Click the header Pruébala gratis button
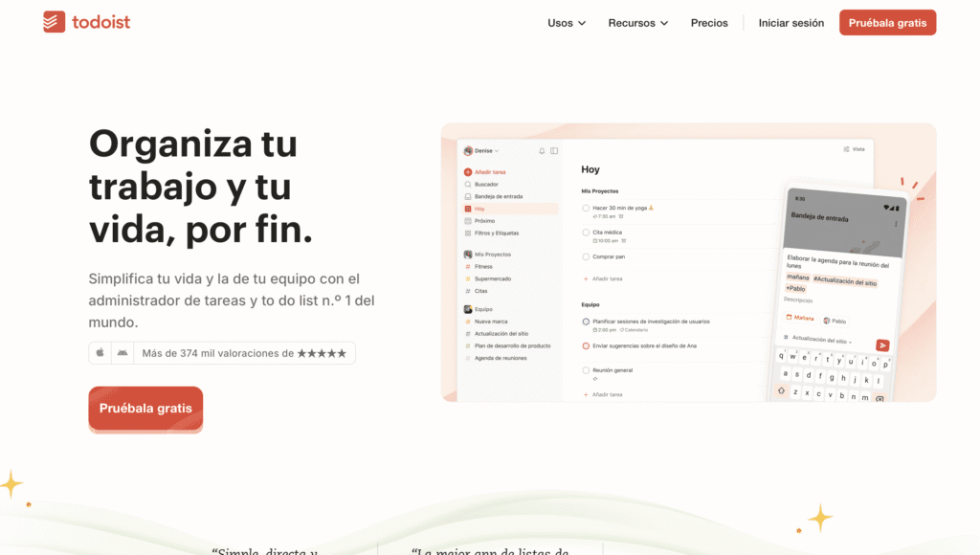 tap(887, 23)
